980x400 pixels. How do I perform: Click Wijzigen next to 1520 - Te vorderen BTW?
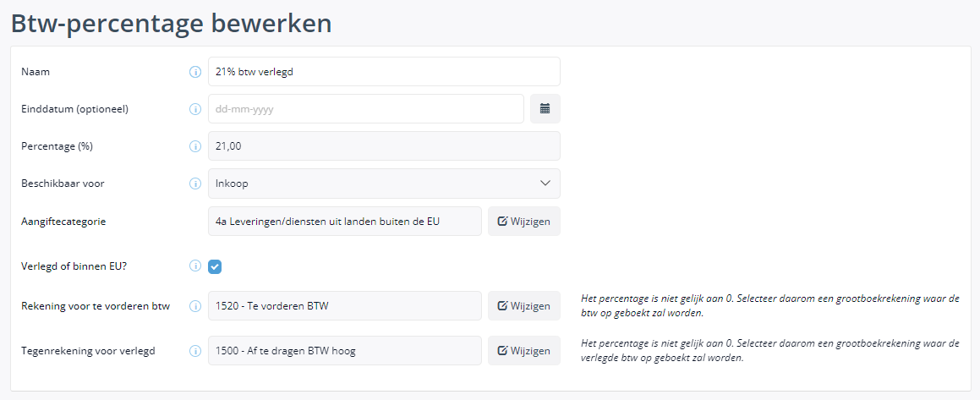(x=524, y=306)
